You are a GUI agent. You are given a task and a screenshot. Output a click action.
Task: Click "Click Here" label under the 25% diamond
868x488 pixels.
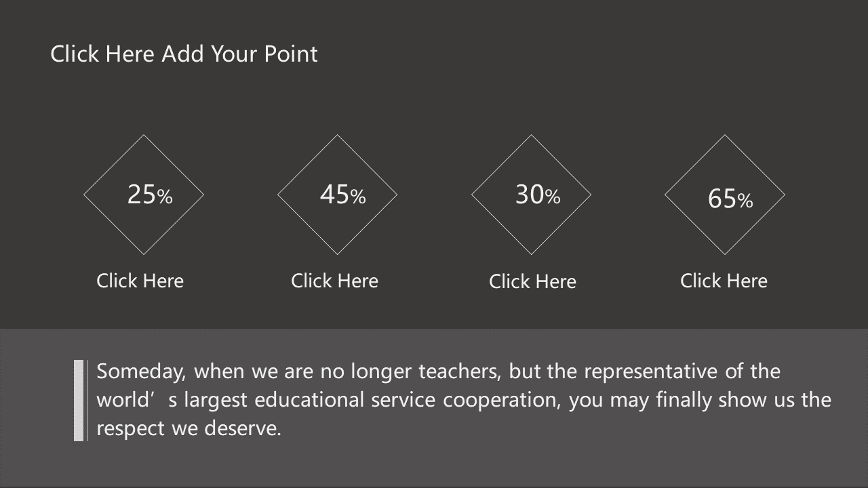tap(140, 281)
